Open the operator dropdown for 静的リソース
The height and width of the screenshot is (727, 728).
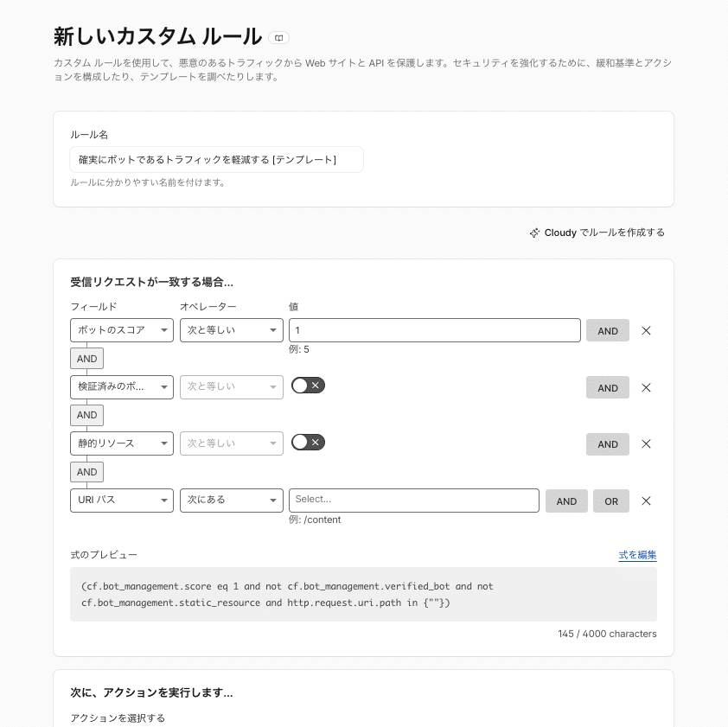pos(231,443)
